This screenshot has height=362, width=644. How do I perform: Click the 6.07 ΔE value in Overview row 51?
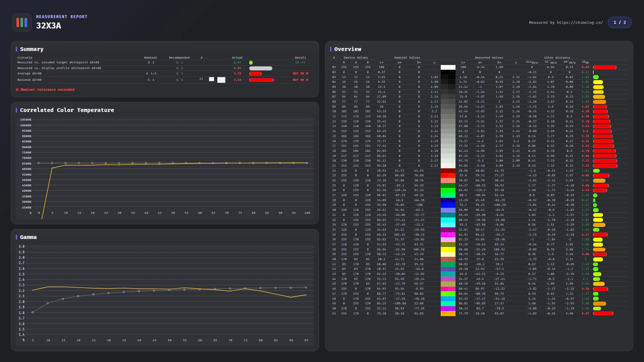(x=585, y=313)
